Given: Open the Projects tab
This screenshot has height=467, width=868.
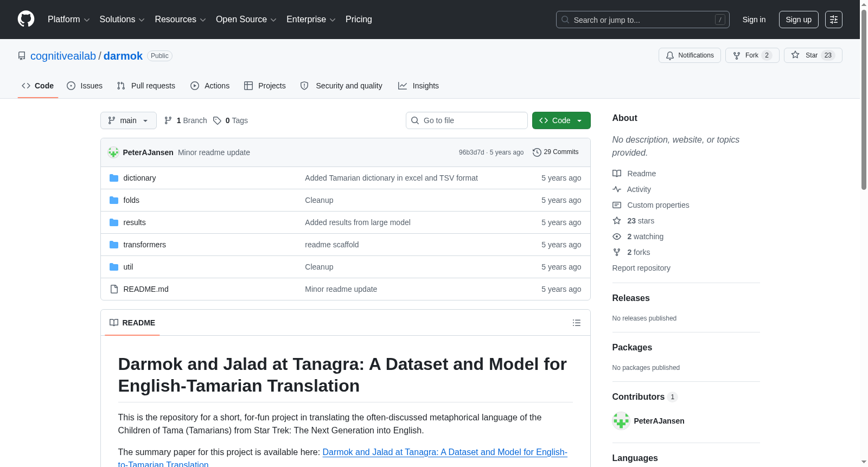Looking at the screenshot, I should coord(265,86).
